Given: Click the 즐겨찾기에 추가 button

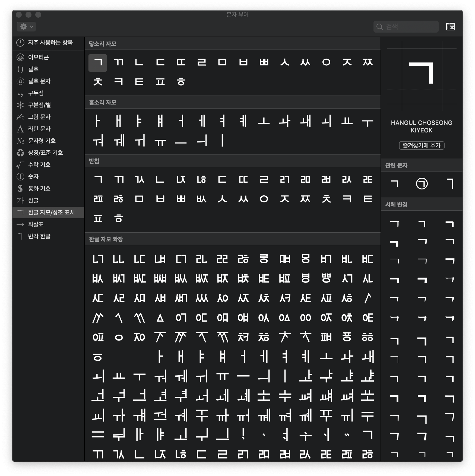Looking at the screenshot, I should 422,145.
